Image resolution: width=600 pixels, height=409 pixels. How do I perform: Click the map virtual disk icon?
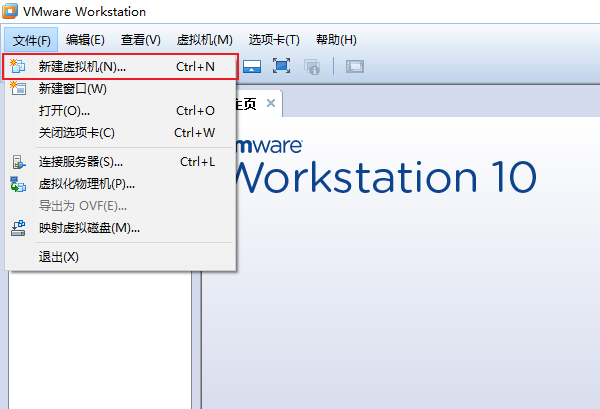[x=18, y=228]
